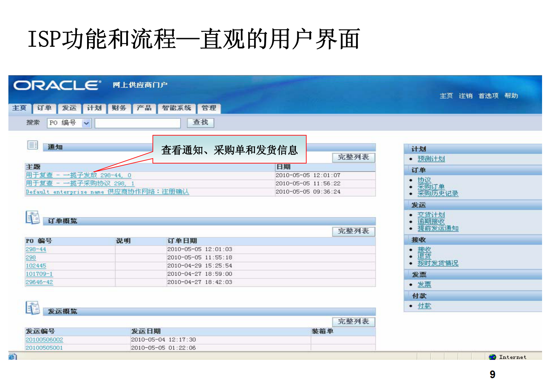Screen dimensions: 555x392
Task: Click the shipment overview document icon
Action: [33, 308]
